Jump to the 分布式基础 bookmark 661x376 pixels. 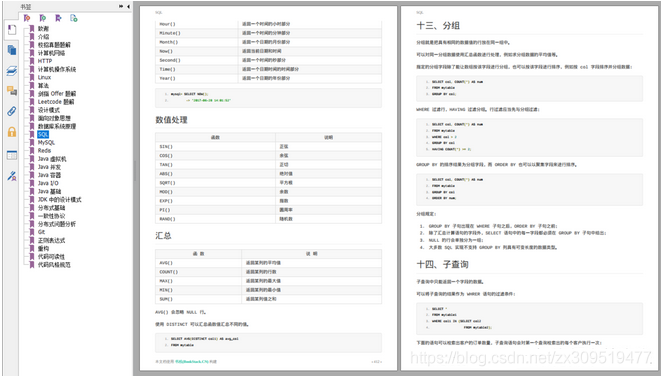click(x=51, y=207)
